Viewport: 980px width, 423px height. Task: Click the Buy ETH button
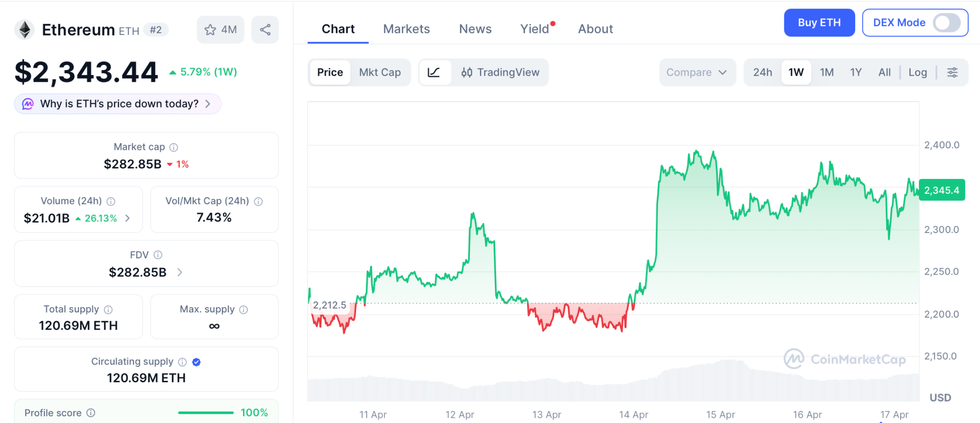tap(819, 22)
